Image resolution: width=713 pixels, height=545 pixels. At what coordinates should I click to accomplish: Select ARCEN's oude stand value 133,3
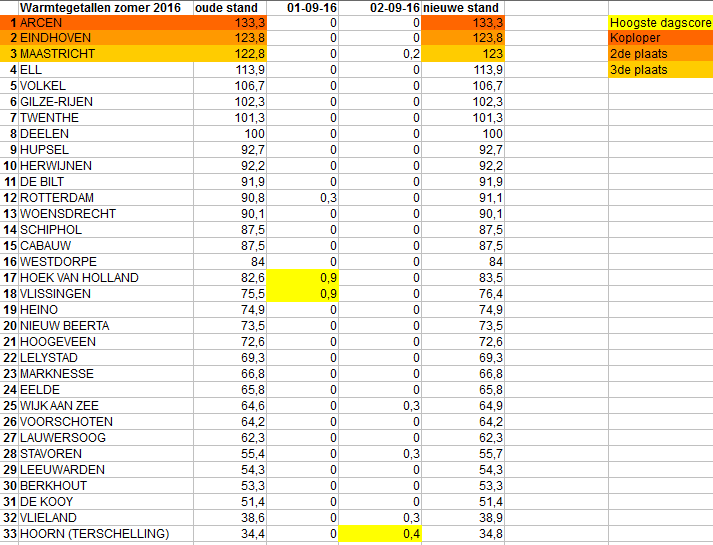[230, 22]
